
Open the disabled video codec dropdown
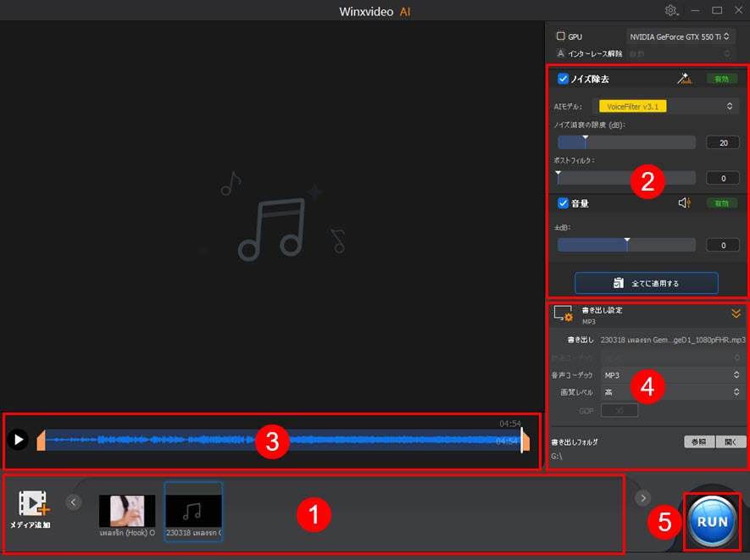(671, 358)
